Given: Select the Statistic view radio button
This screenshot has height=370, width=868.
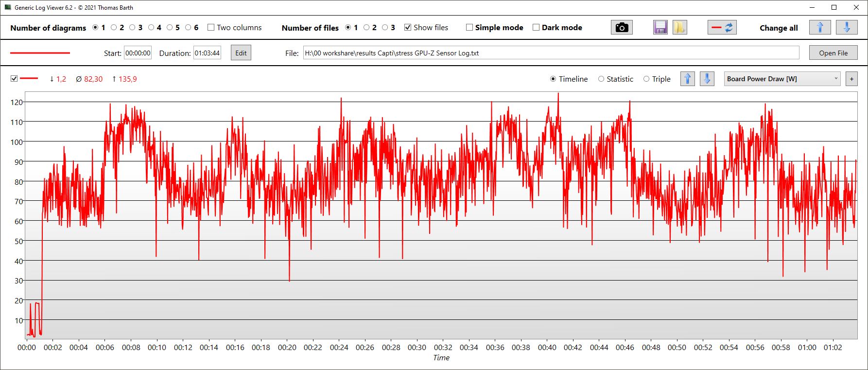Looking at the screenshot, I should pyautogui.click(x=601, y=79).
